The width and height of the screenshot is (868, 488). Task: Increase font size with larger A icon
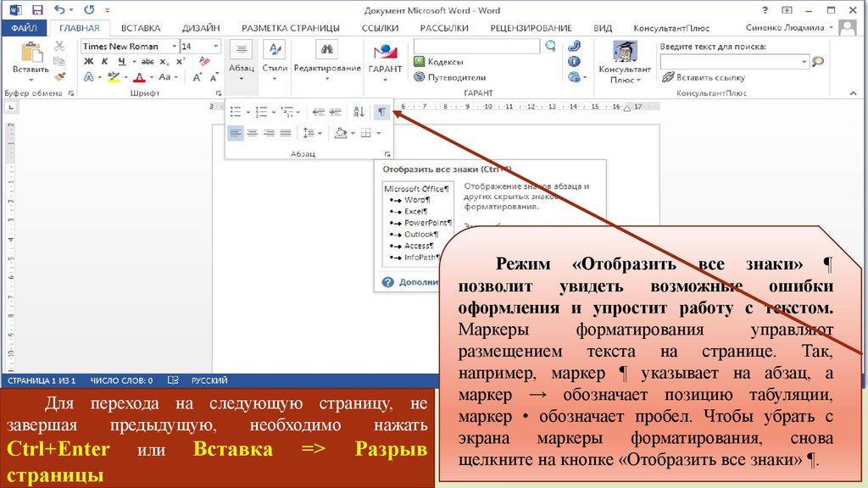pyautogui.click(x=197, y=77)
